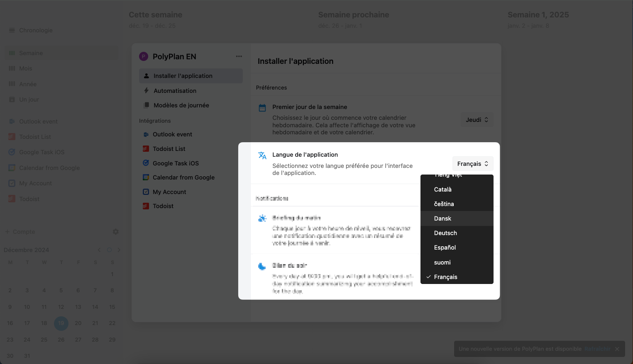The width and height of the screenshot is (633, 364).
Task: Choose Català from the language list
Action: coord(442,189)
